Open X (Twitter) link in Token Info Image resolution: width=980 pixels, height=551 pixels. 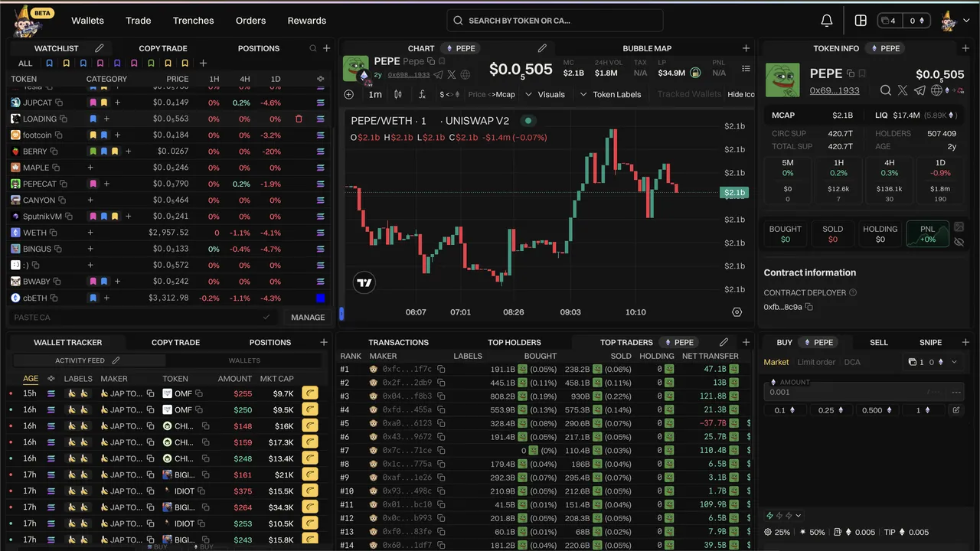point(903,90)
